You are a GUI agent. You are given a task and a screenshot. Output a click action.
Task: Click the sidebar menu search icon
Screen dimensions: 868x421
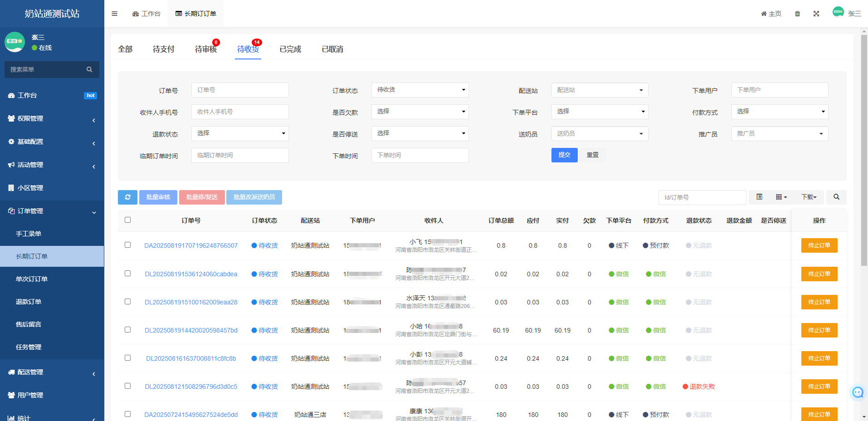coord(89,69)
